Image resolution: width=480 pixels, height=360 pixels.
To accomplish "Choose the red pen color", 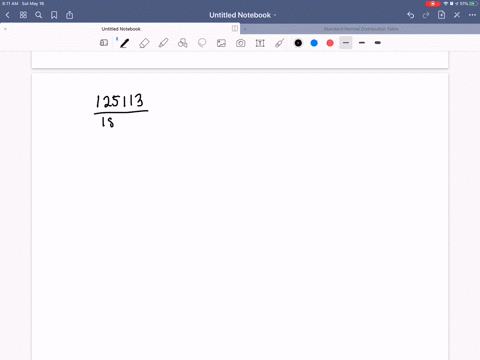I will 330,43.
